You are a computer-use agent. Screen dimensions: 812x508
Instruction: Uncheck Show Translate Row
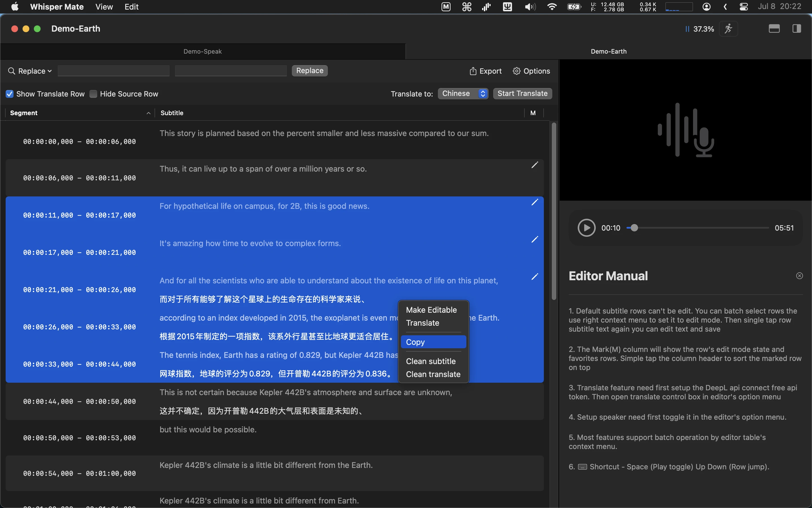[10, 94]
